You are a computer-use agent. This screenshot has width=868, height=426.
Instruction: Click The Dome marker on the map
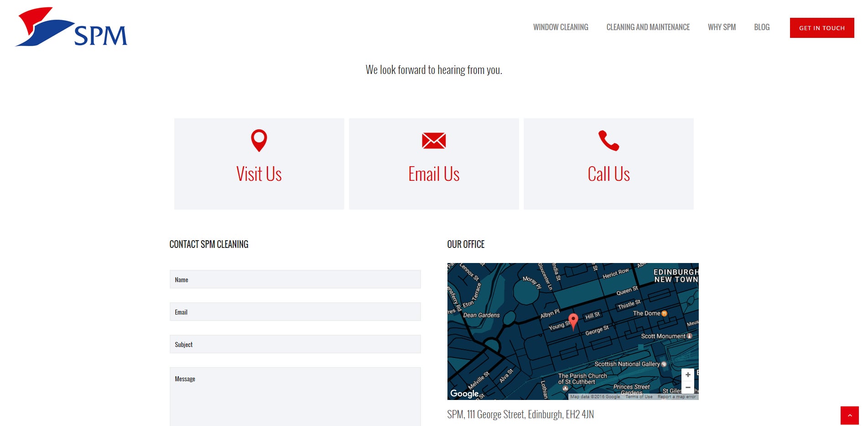664,313
